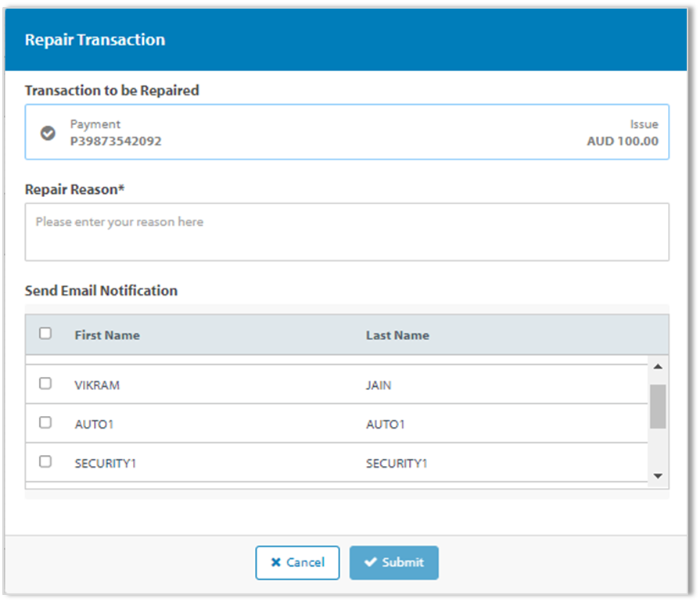Click the AUD 100.00 Issue amount
The image size is (700, 602).
[x=622, y=142]
